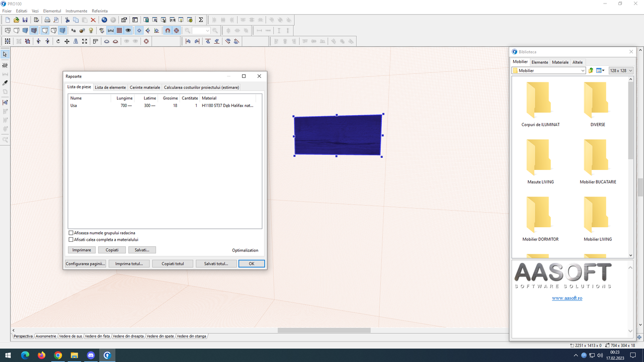Click the lifebuoy icon in the third toolbar
Viewport: 644px width, 362px height.
point(146,41)
